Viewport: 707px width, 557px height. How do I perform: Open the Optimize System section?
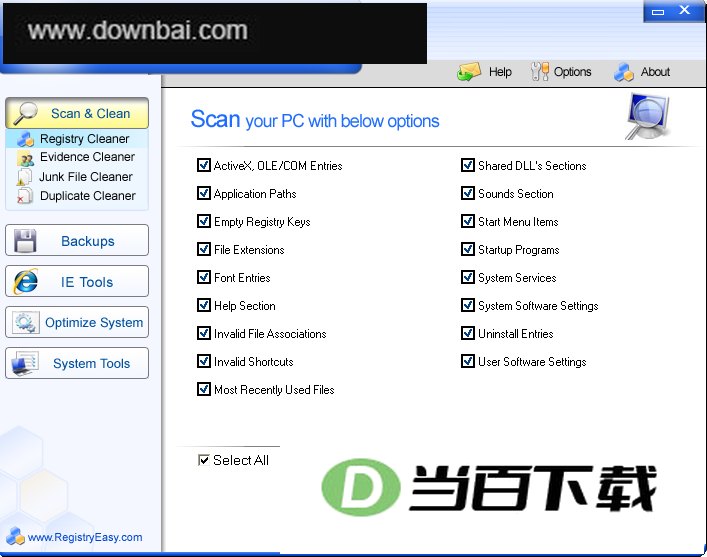click(x=77, y=322)
